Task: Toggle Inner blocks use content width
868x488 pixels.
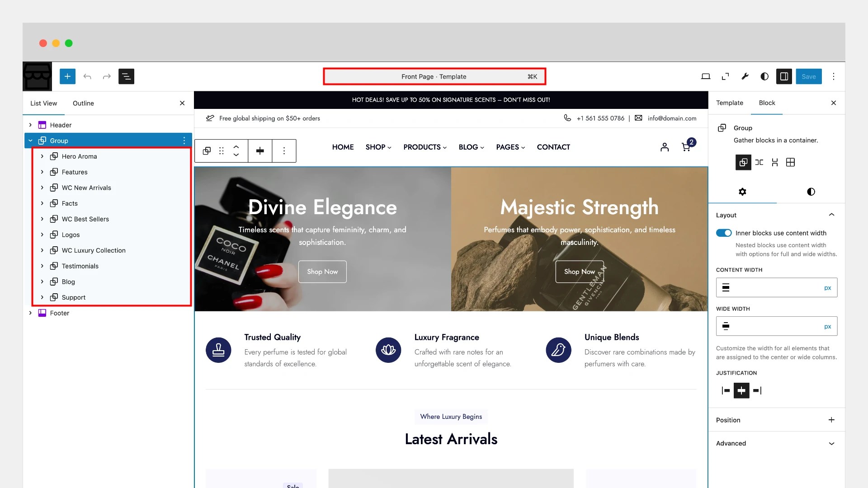Action: (724, 233)
